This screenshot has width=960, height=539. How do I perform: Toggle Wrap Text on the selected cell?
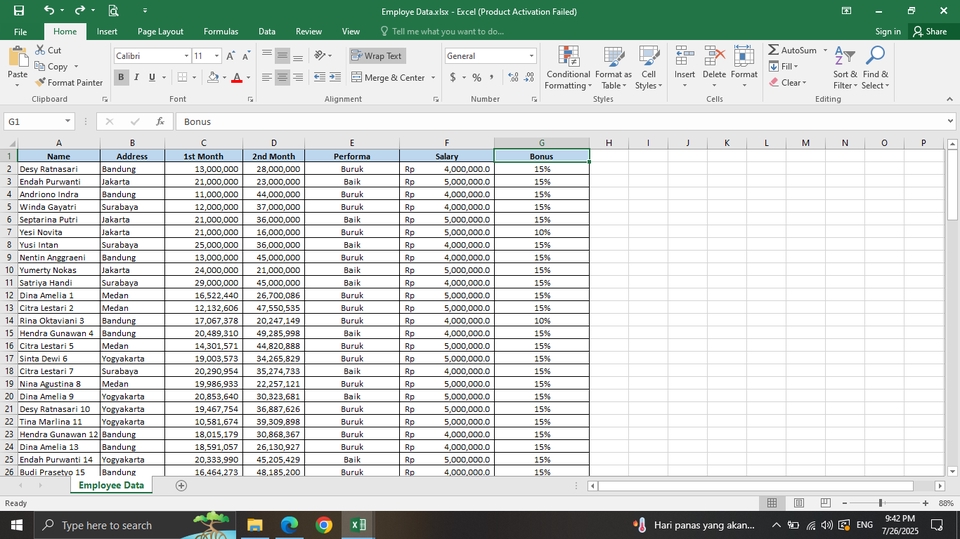click(x=376, y=56)
